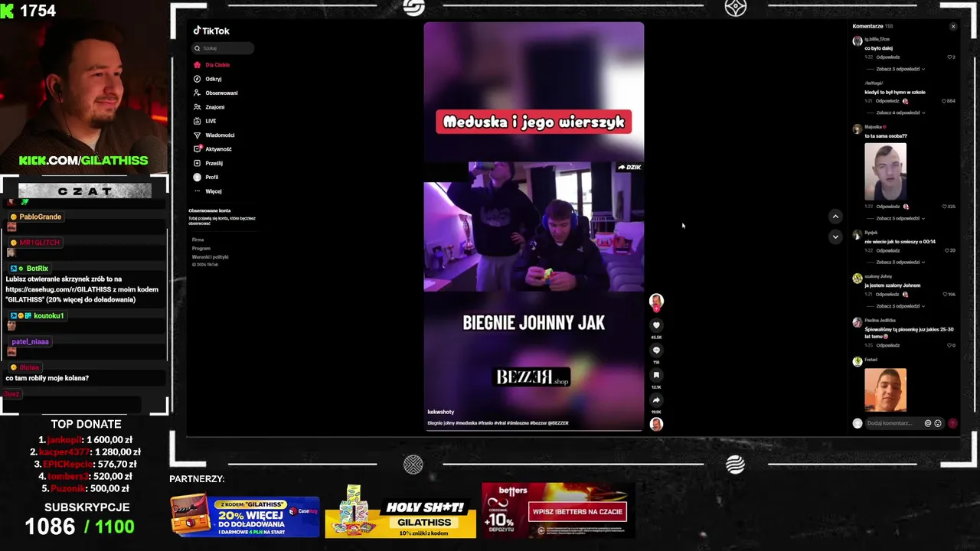Screen dimensions: 980x551
Task: Select BotRix username in the stream chat
Action: click(x=37, y=269)
